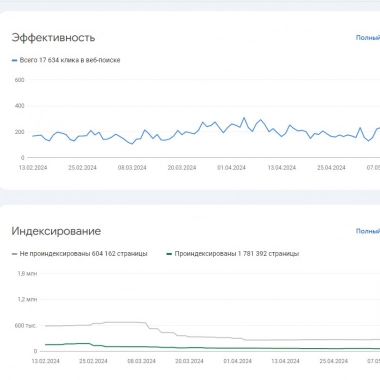Click date 01.04.2024 under the indexing chart
Screen dimensions: 380x380
[x=237, y=361]
